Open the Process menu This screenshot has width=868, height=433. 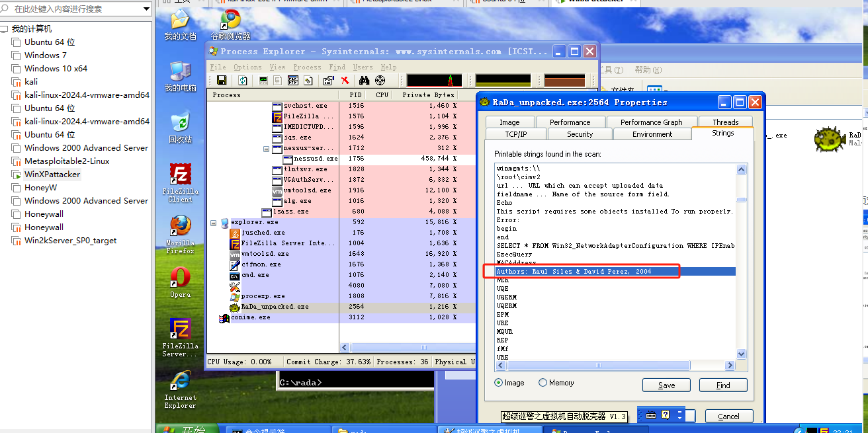coord(307,67)
